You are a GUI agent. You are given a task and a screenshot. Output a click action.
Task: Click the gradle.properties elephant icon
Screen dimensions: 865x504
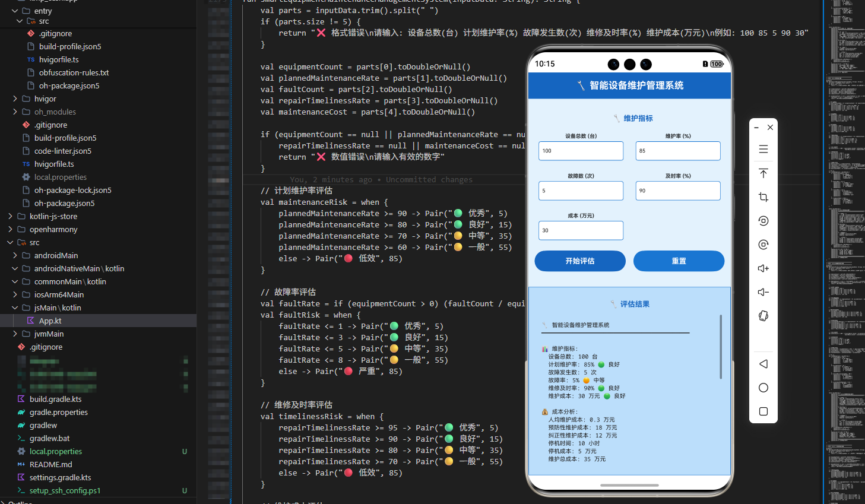[21, 412]
